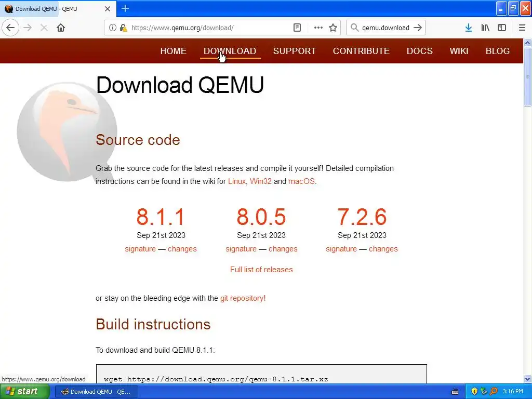Download QEMU version 8.1.1 source

(161, 217)
